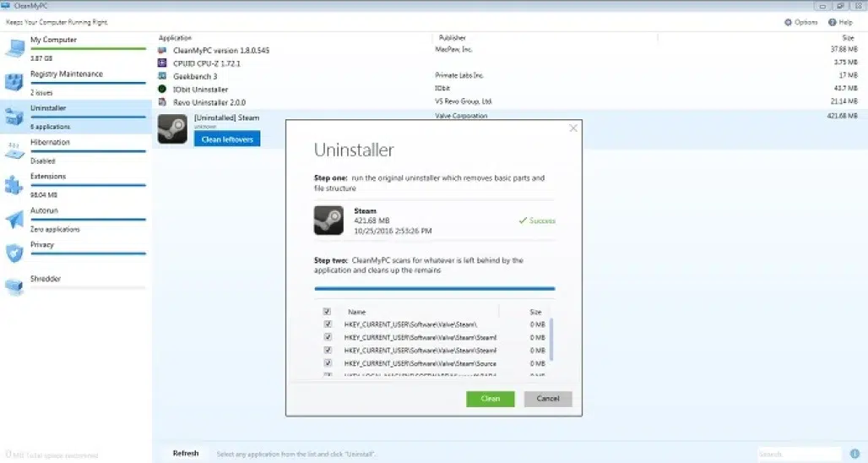Click the IObit Uninstaller green icon

coord(162,89)
